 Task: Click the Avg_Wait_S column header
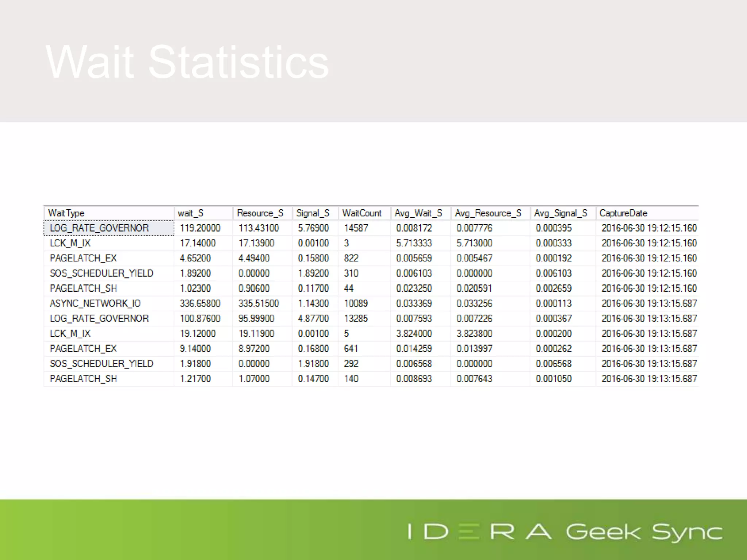[418, 213]
